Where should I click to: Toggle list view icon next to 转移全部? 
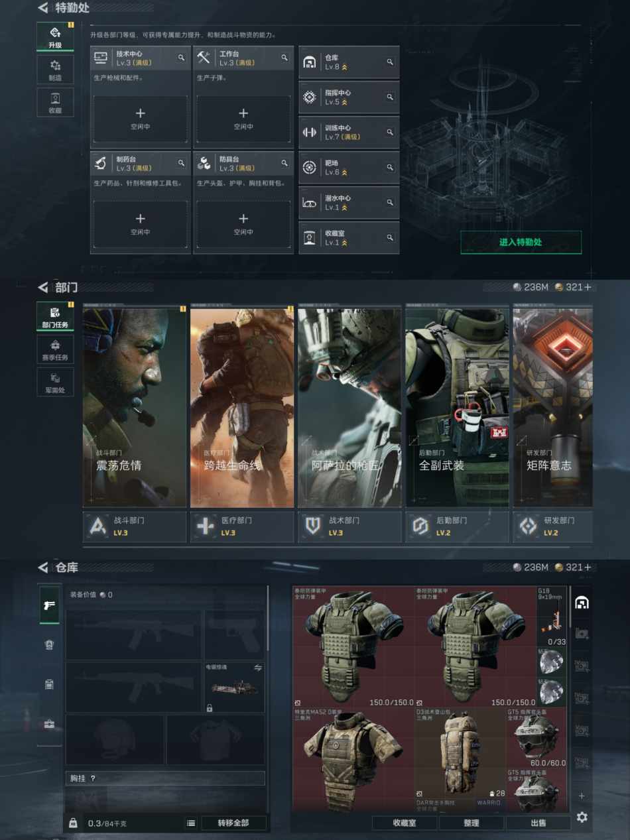(x=191, y=823)
